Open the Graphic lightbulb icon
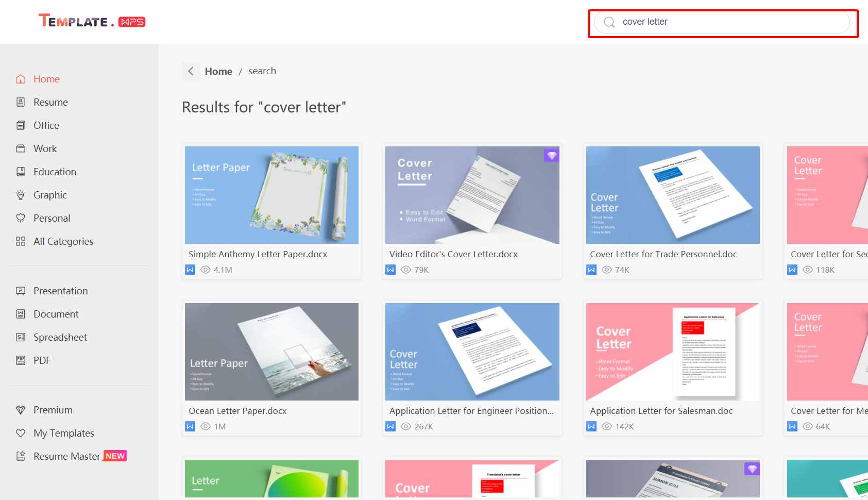 [x=21, y=195]
